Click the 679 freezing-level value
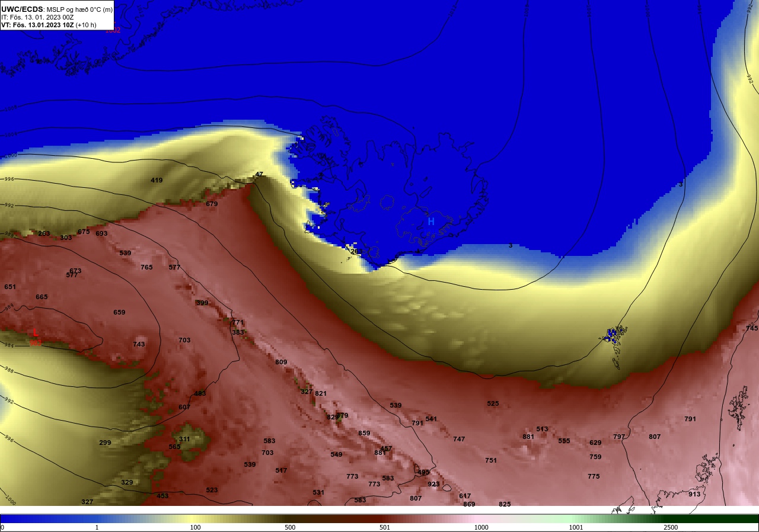 pyautogui.click(x=212, y=204)
